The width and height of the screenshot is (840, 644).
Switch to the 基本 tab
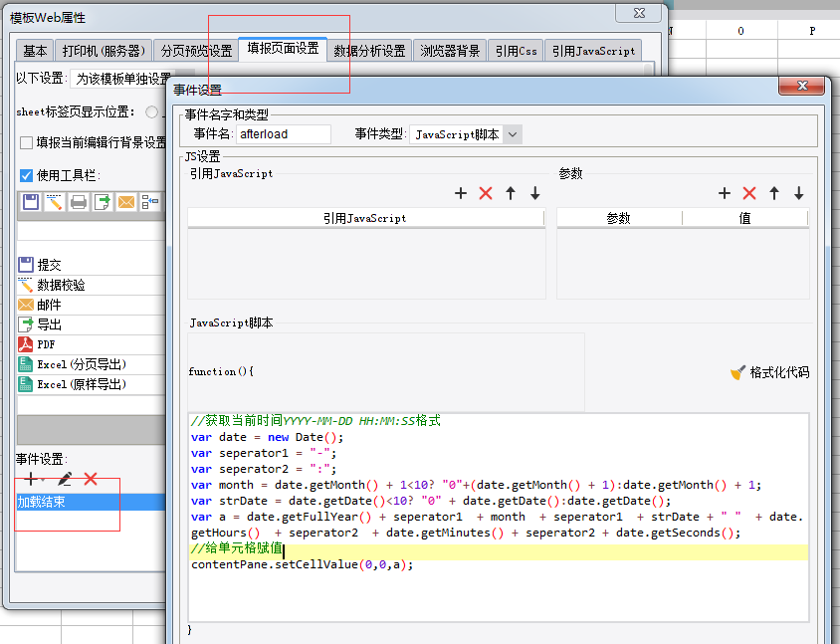click(35, 51)
